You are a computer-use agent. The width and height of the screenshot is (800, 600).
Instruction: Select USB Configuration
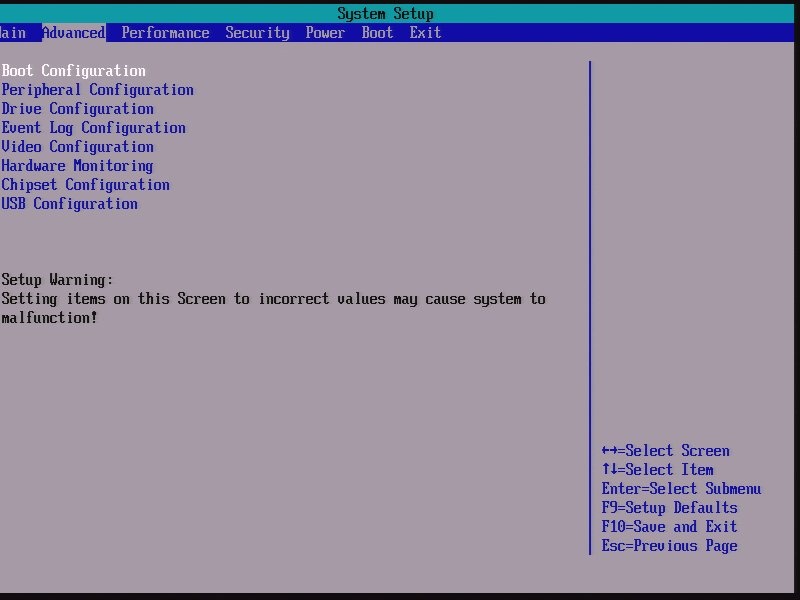(x=69, y=203)
